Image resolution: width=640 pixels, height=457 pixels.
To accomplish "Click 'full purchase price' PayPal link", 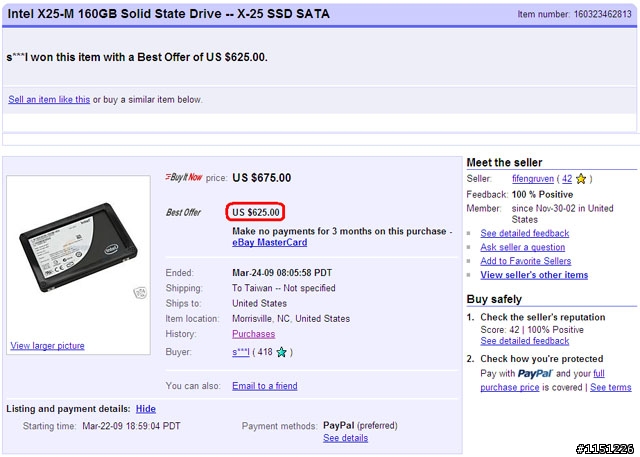I will coord(510,387).
